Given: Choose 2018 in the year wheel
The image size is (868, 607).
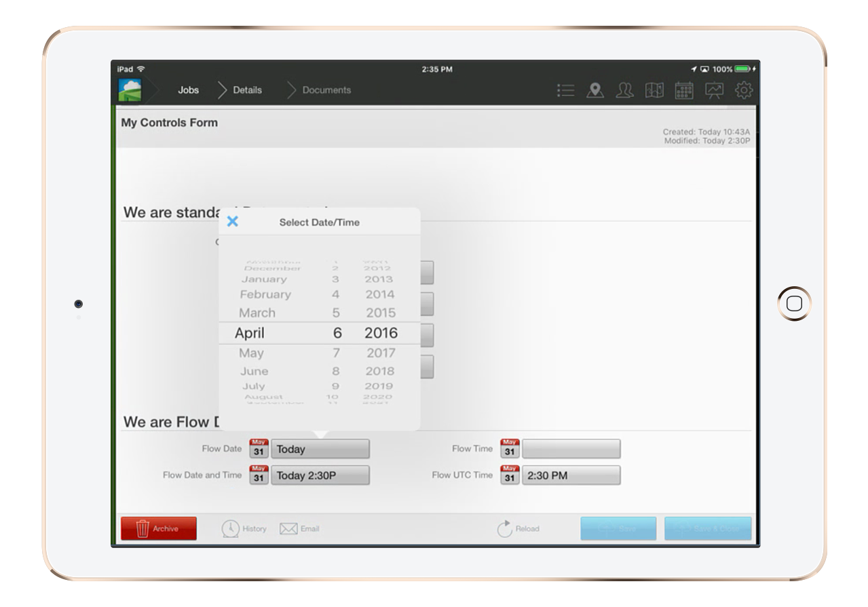Looking at the screenshot, I should point(380,371).
